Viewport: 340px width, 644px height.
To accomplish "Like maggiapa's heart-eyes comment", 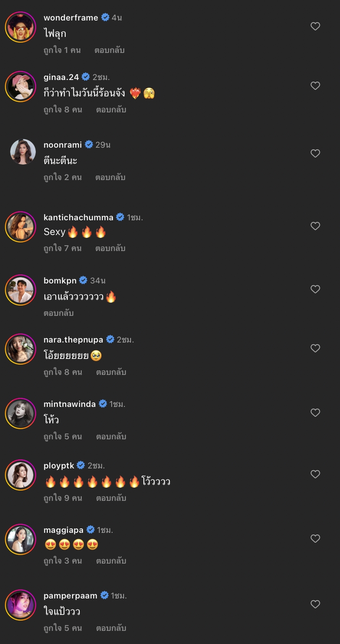I will (315, 539).
